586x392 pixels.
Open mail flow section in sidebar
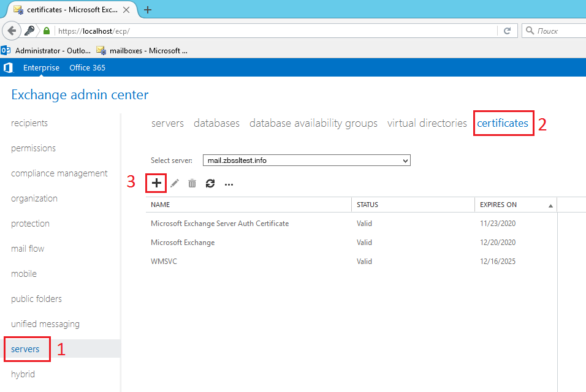pyautogui.click(x=28, y=249)
